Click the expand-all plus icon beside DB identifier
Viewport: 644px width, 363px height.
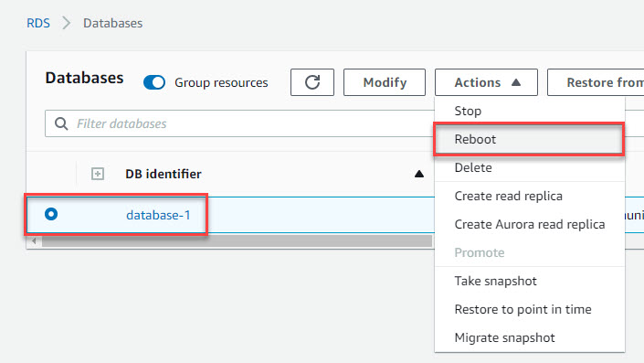98,174
